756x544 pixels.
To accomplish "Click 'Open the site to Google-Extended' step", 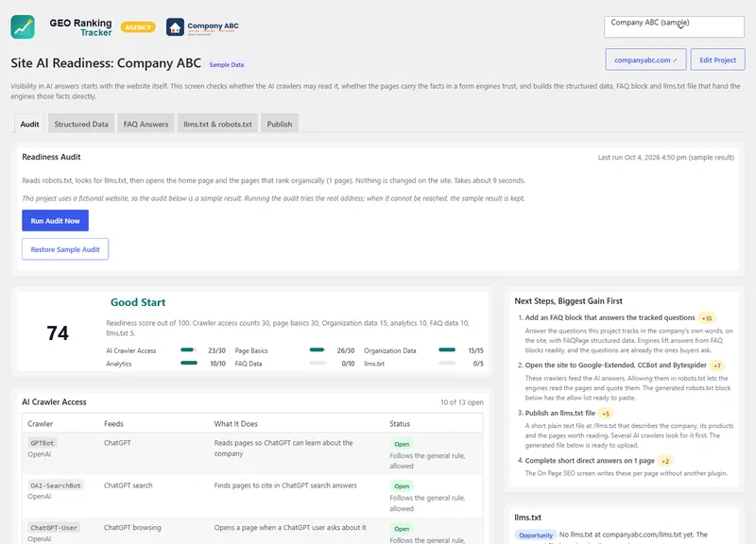I will coord(616,365).
